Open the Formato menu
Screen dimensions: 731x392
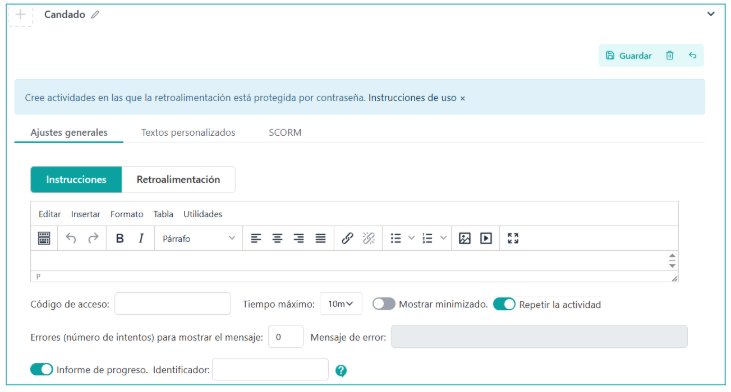(126, 214)
